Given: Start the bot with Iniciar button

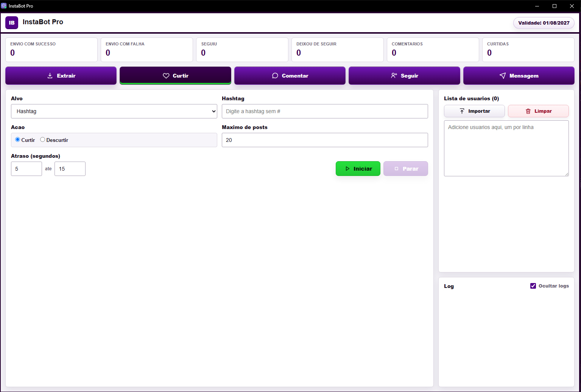Looking at the screenshot, I should [358, 169].
